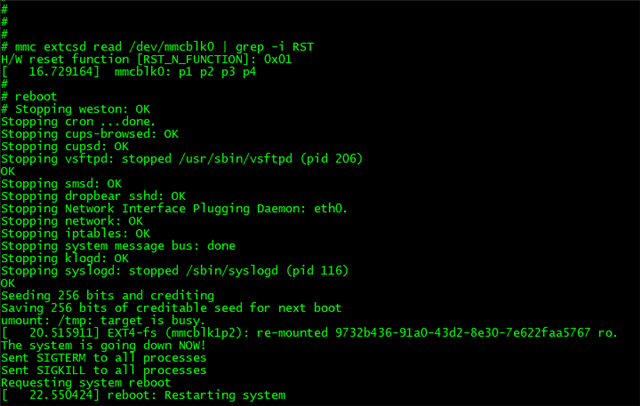640x406 pixels.
Task: Click the 'Saving 256 bits of creditable seed' line
Action: click(x=171, y=308)
